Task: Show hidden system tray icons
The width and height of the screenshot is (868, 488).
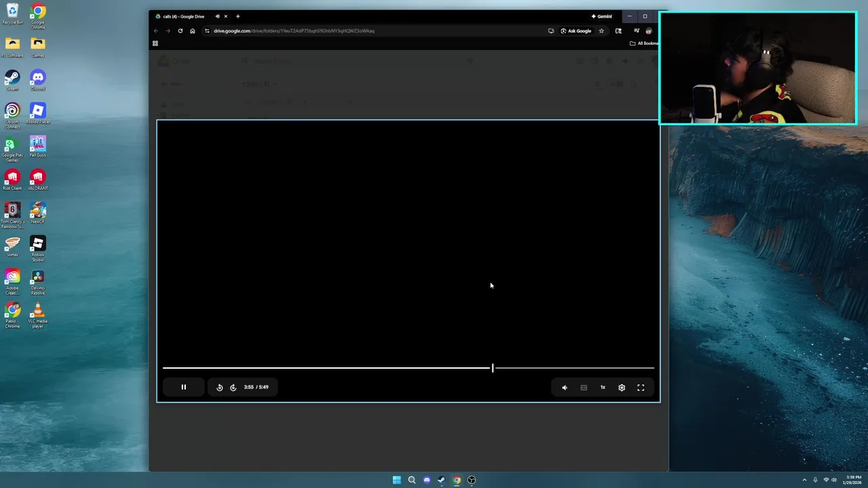Action: coord(804,480)
